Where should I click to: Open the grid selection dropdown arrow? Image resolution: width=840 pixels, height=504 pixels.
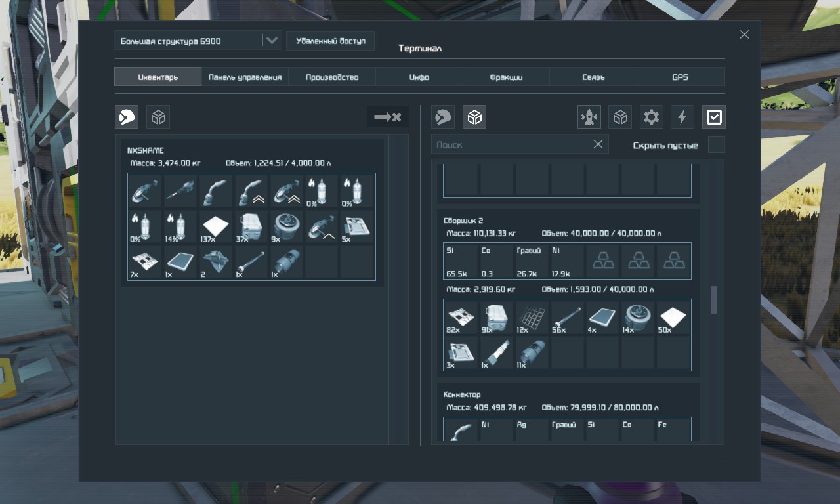[272, 41]
